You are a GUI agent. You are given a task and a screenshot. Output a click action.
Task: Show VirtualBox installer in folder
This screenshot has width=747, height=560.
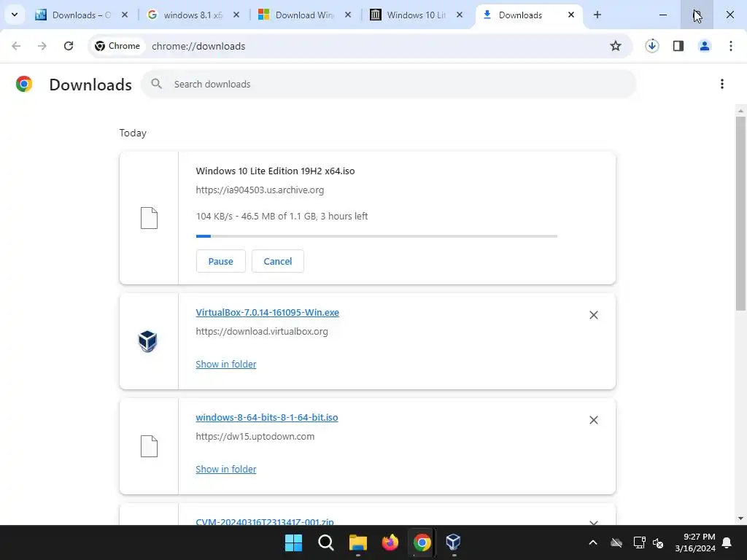(x=226, y=364)
